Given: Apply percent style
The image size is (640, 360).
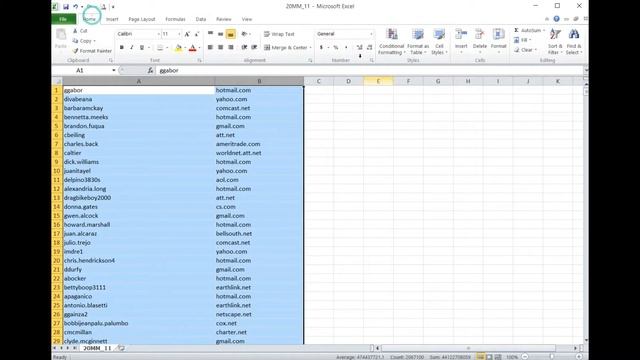Looking at the screenshot, I should coord(336,48).
